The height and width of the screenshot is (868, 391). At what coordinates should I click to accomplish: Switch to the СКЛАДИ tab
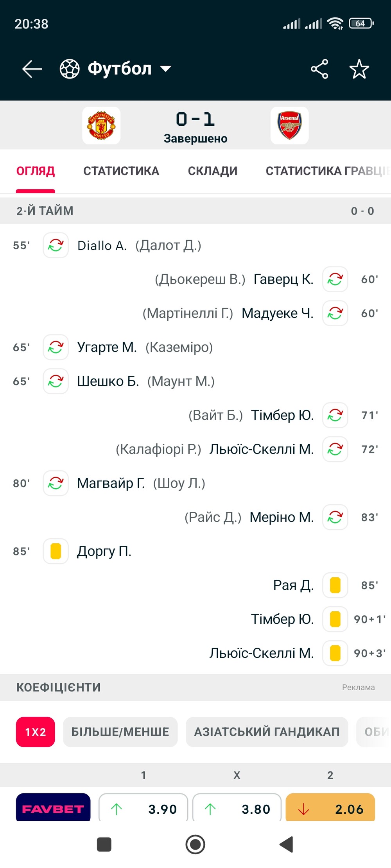pos(213,171)
